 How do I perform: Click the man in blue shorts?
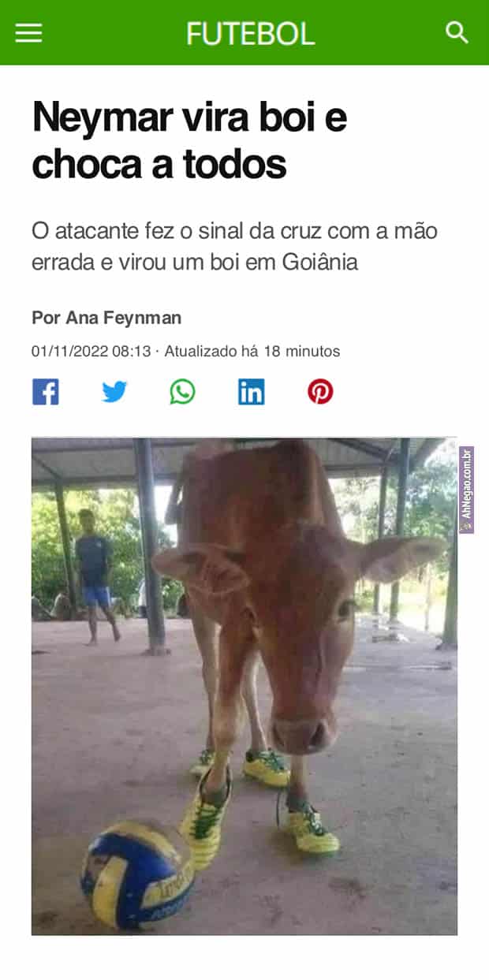tap(95, 576)
